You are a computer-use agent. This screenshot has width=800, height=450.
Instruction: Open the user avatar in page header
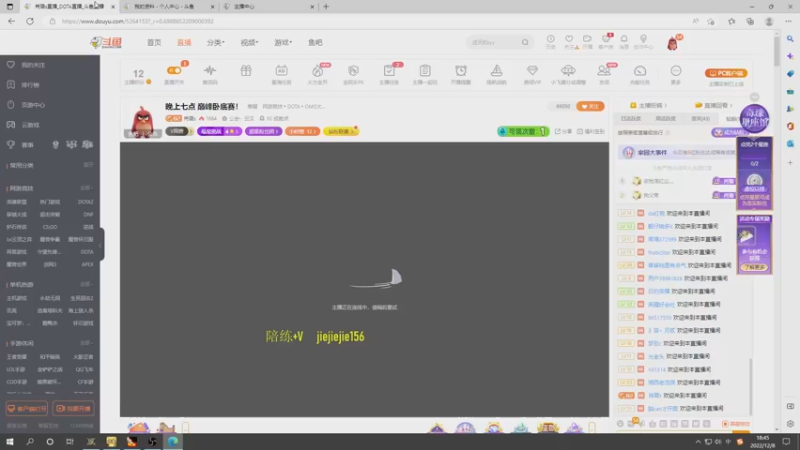tap(672, 43)
